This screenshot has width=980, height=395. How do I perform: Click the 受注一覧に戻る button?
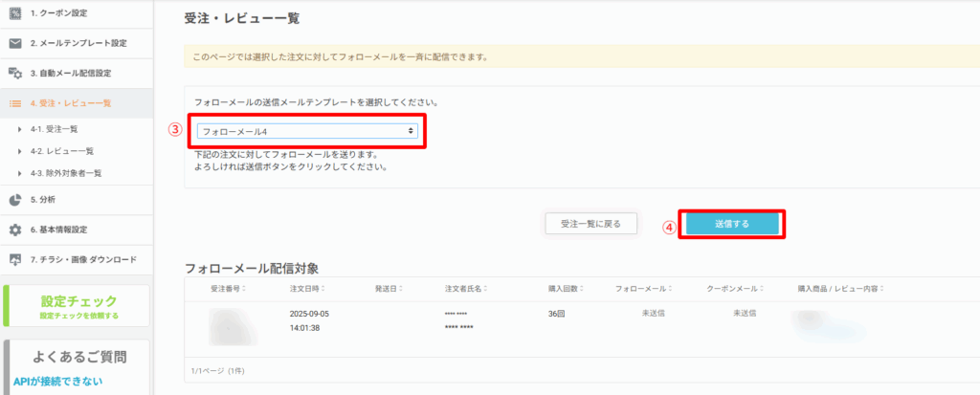click(590, 224)
